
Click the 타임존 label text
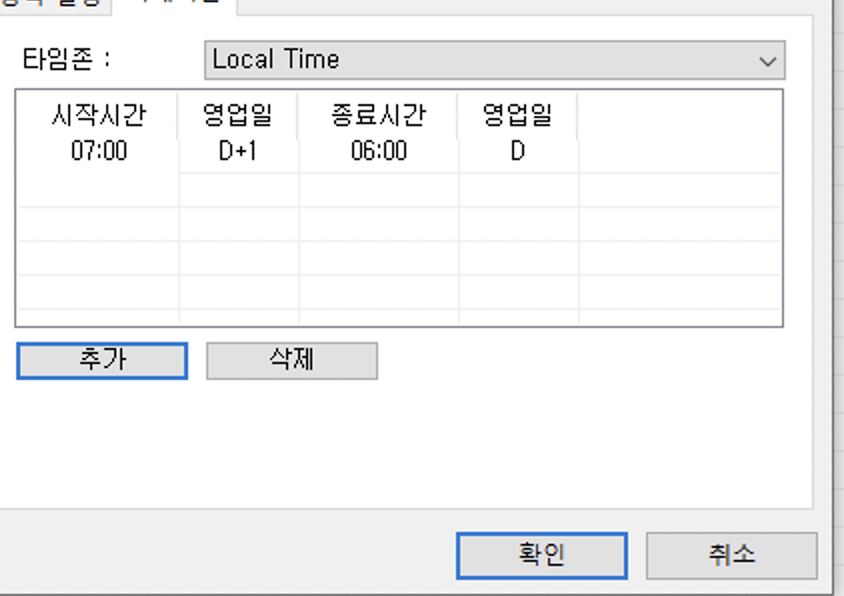coord(65,59)
